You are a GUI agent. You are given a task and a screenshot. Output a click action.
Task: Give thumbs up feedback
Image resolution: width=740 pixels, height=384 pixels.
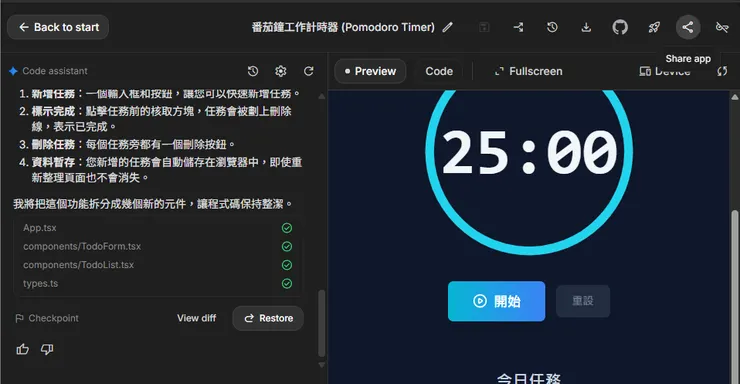23,349
